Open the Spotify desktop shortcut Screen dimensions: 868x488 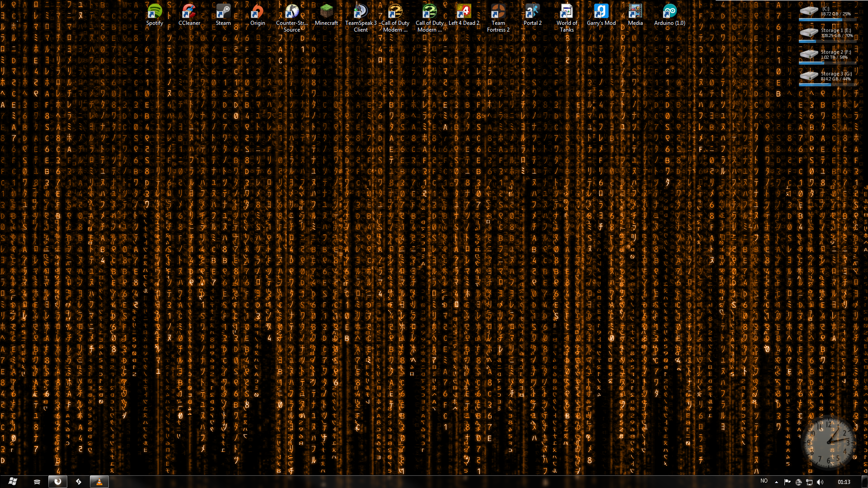(x=155, y=15)
